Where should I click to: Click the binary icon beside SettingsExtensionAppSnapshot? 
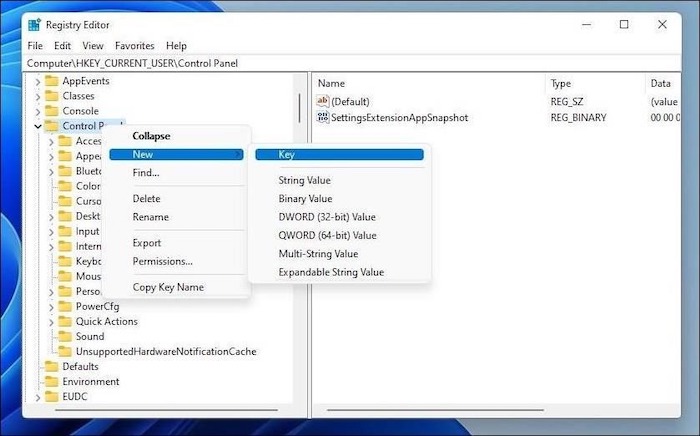(322, 117)
